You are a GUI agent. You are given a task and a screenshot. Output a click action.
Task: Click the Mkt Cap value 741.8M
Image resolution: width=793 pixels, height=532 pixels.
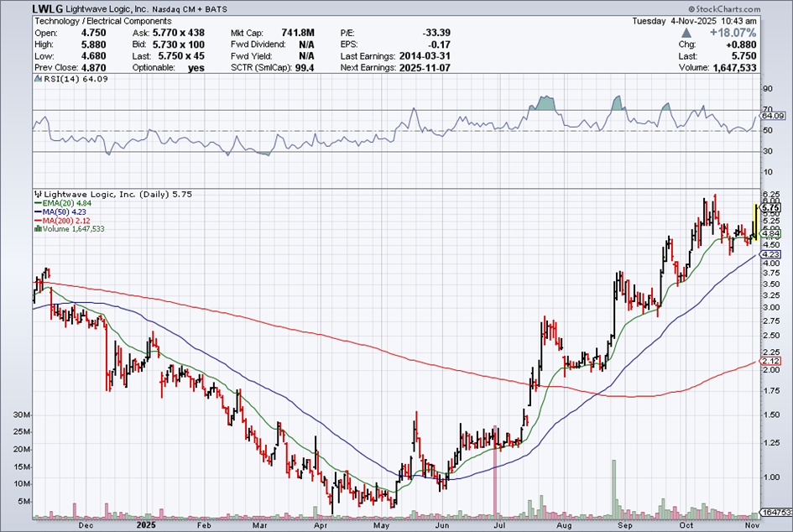(298, 33)
